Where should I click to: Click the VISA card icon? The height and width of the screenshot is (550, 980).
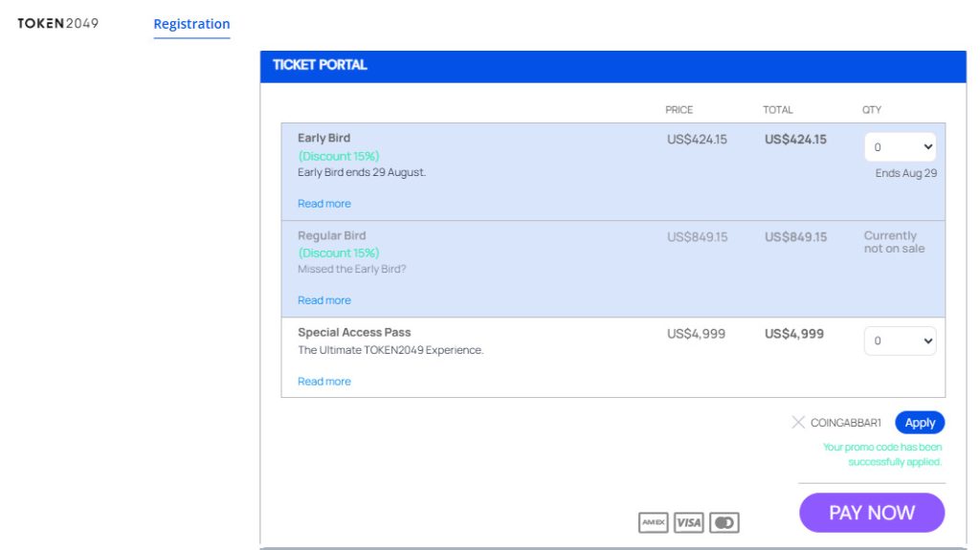(689, 522)
